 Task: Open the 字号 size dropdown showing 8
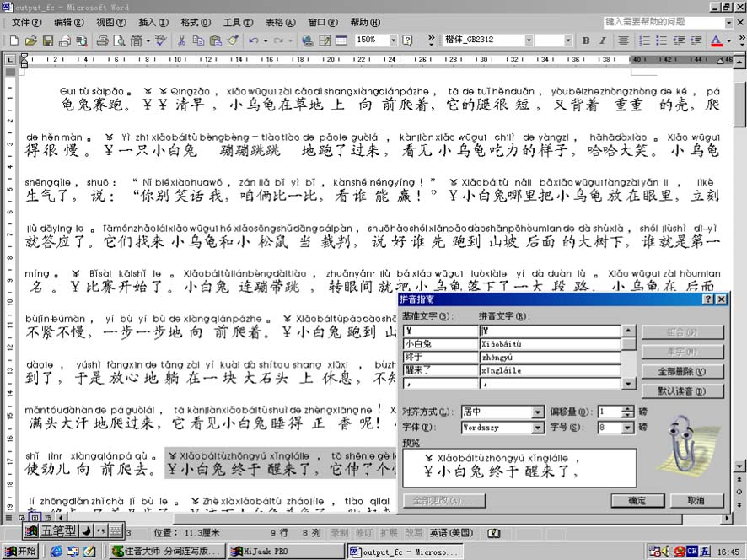[x=628, y=428]
